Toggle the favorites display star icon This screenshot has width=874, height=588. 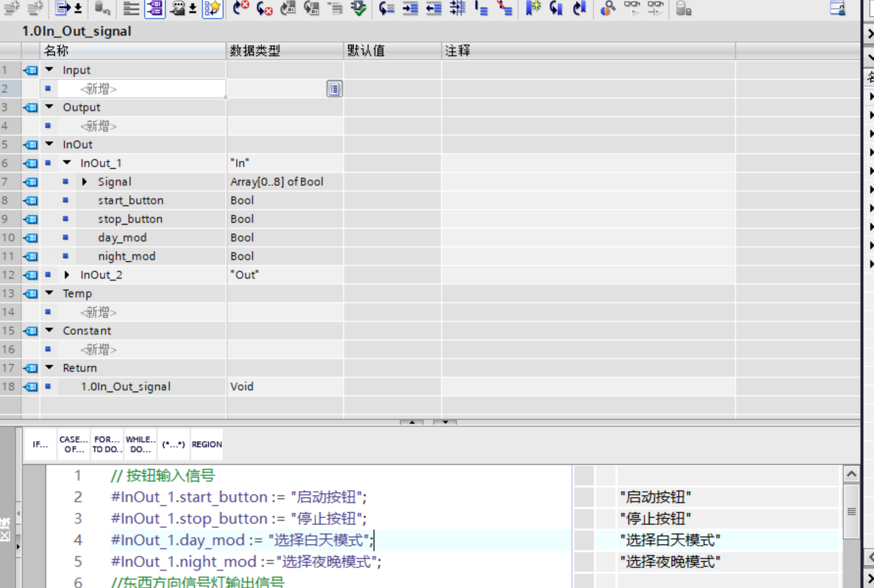212,8
